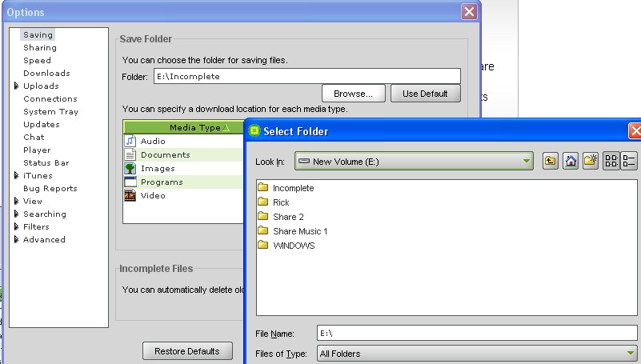Click the Restore Defaults button

coord(187,351)
